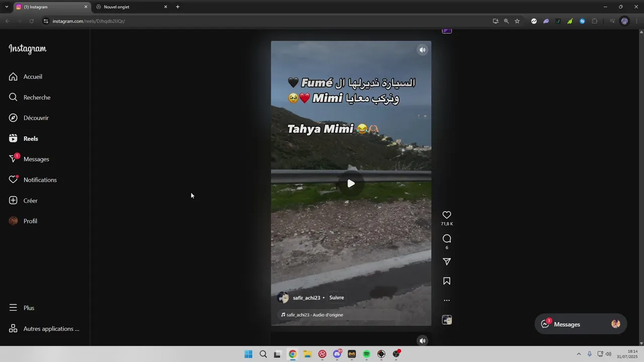Like the reel with heart icon
This screenshot has height=362, width=644.
447,215
